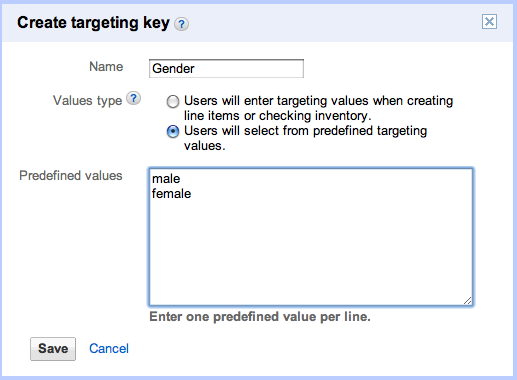The width and height of the screenshot is (517, 380).
Task: Click the text 'female' in the values box
Action: coord(171,194)
